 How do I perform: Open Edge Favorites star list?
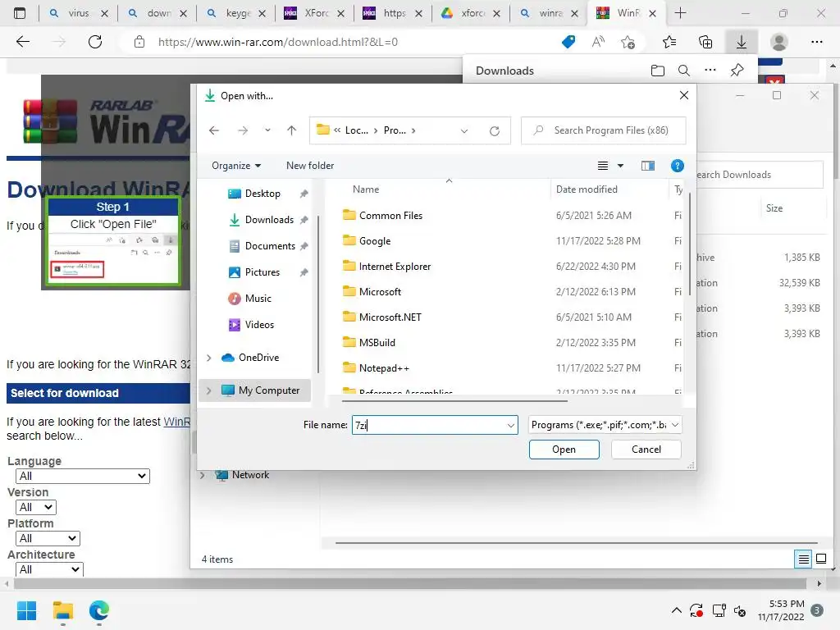(x=669, y=42)
